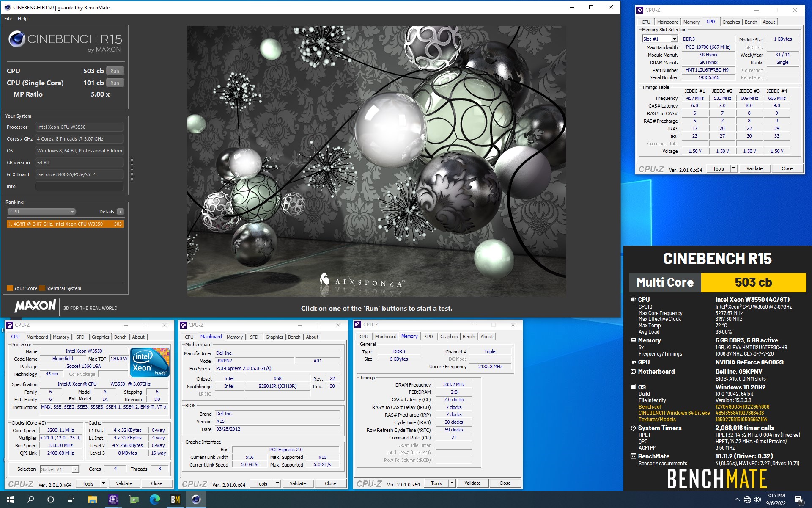
Task: Expand Socket #1 selection dropdown
Action: pos(75,469)
